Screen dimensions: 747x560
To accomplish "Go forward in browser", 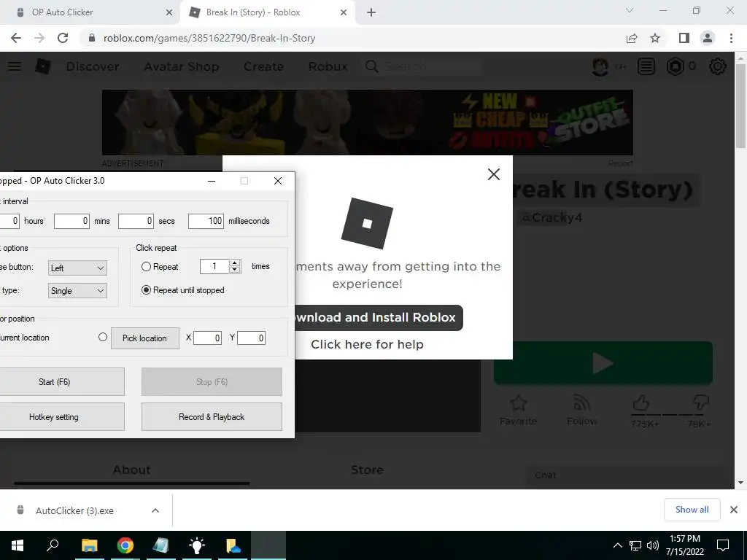I will pyautogui.click(x=39, y=38).
